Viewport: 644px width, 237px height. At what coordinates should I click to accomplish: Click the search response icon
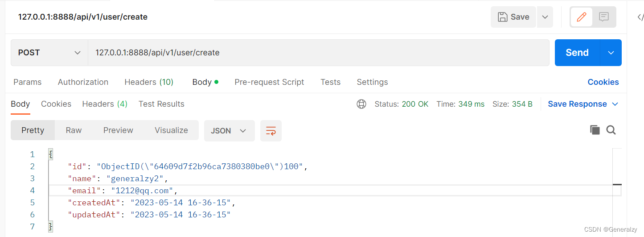(x=611, y=130)
